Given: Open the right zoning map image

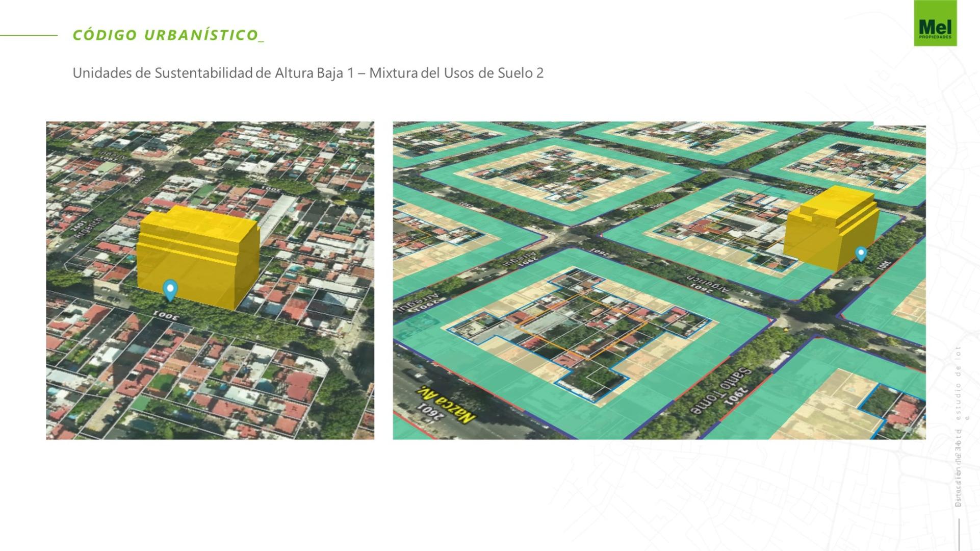Looking at the screenshot, I should (659, 280).
